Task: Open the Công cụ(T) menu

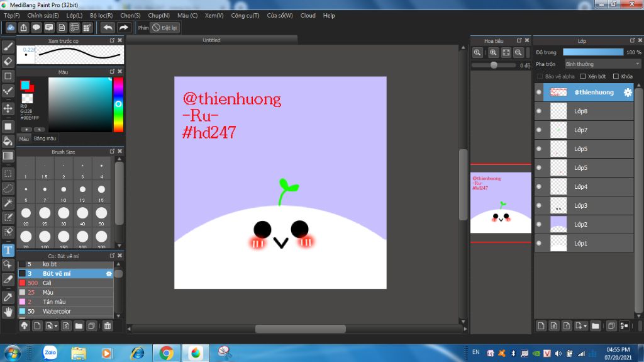Action: pos(245,16)
